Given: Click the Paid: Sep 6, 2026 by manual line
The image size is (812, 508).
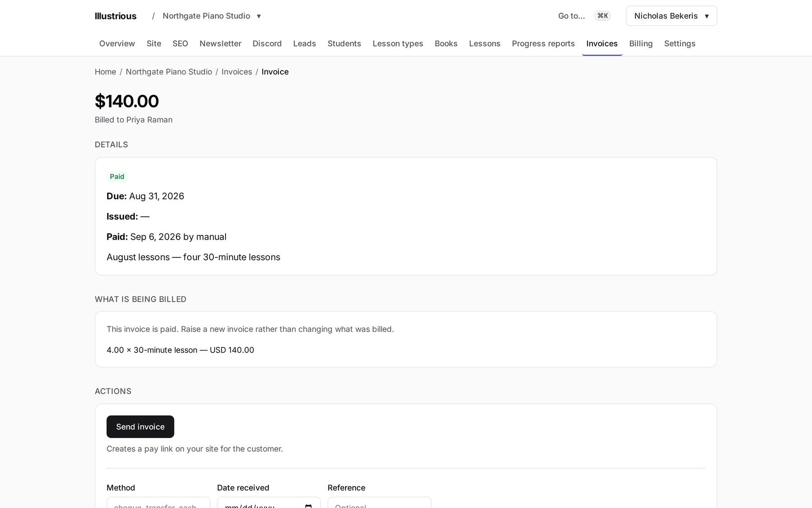Looking at the screenshot, I should point(166,237).
